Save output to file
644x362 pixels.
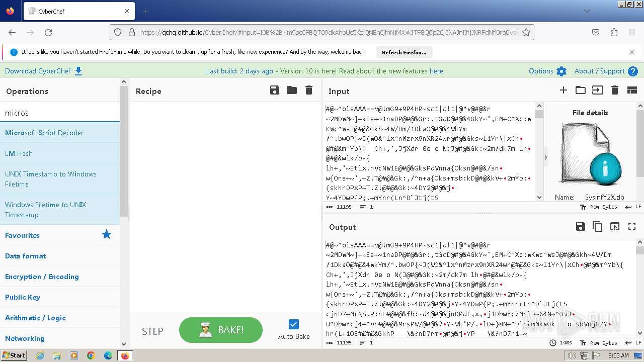(x=581, y=227)
